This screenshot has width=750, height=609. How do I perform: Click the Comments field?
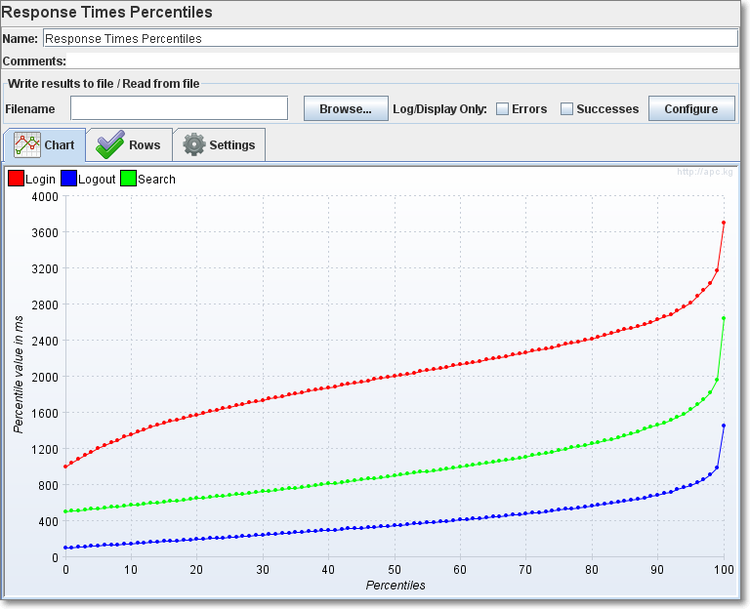click(400, 61)
